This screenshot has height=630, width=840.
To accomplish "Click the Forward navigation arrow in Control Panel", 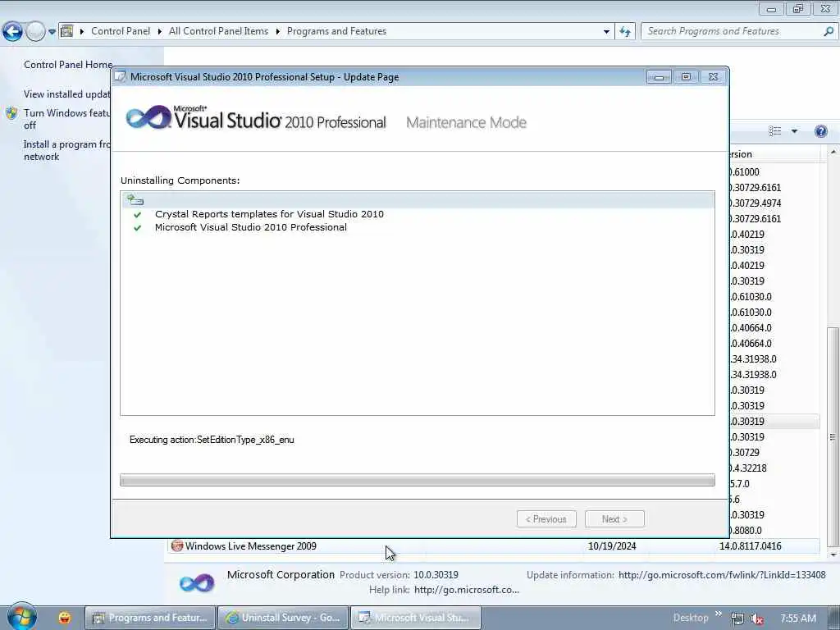I will point(35,32).
